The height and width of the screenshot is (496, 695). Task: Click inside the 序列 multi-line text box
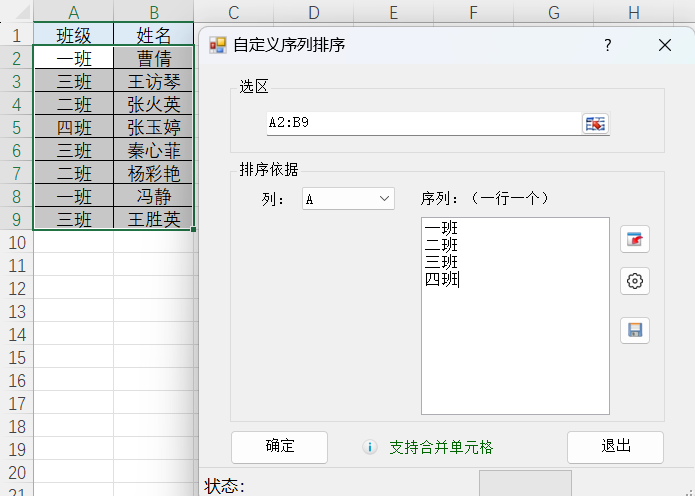coord(515,316)
